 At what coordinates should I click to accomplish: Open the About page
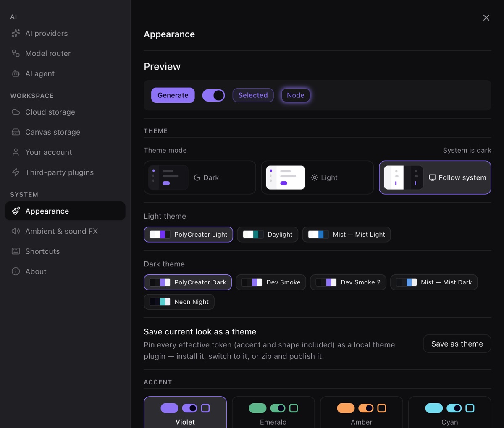click(x=65, y=271)
